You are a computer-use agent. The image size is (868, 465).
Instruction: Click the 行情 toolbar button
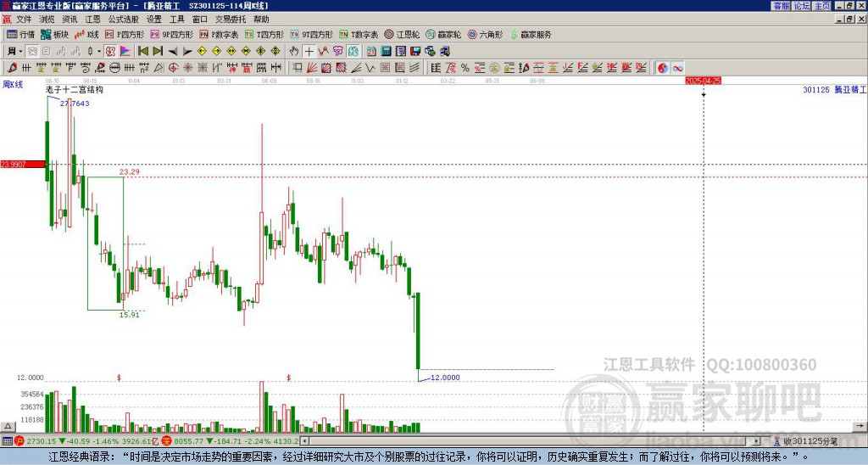(x=20, y=34)
